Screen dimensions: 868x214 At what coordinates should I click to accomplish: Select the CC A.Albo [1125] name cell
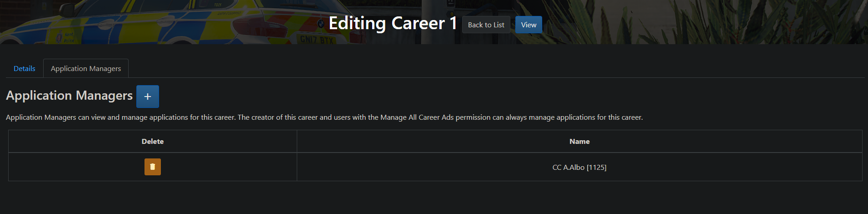point(579,168)
